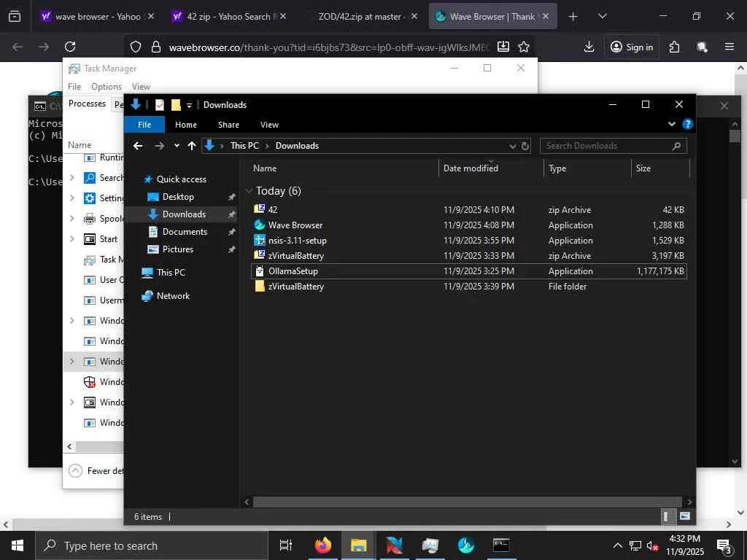The width and height of the screenshot is (747, 560).
Task: Select the nsis-3.11-setup installer file
Action: coord(469,241)
